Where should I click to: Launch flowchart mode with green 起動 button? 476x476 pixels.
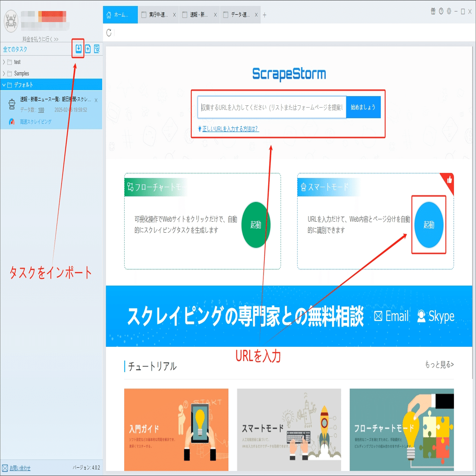tap(256, 224)
